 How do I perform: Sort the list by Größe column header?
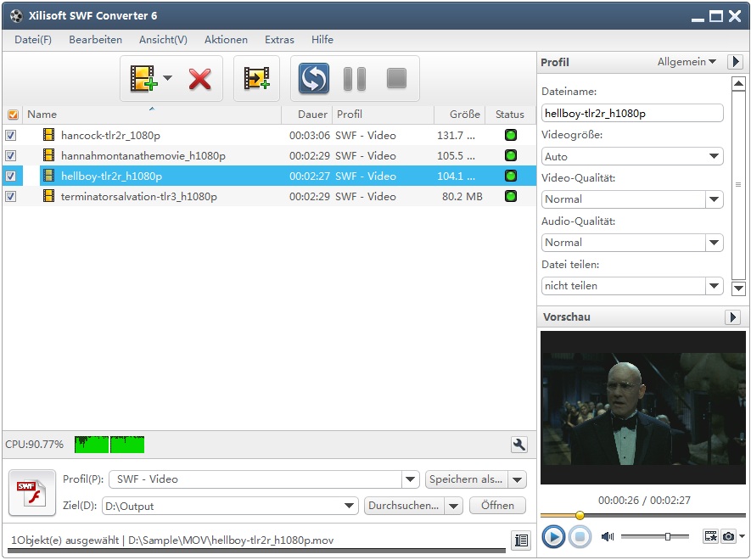(x=459, y=115)
